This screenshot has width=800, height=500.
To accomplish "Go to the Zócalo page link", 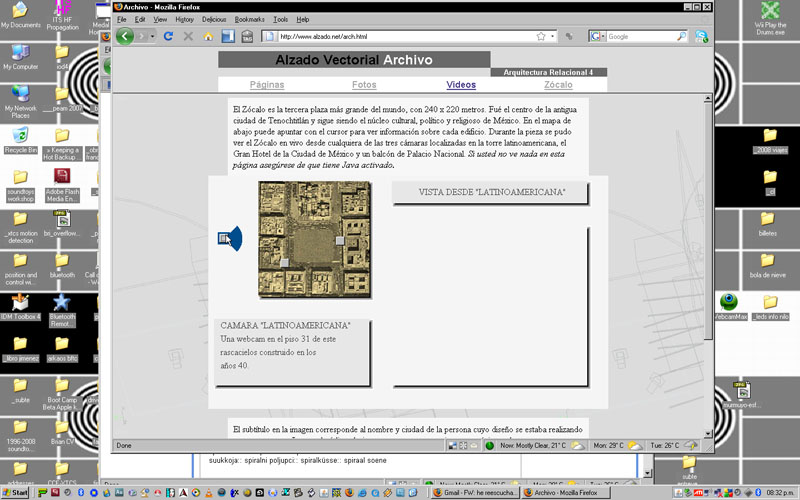I will (558, 85).
